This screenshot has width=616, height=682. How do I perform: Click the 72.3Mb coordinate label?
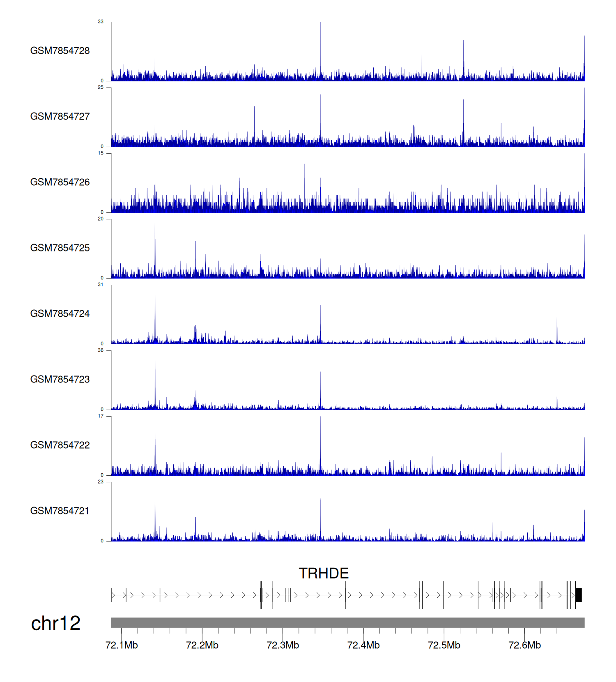coord(283,645)
